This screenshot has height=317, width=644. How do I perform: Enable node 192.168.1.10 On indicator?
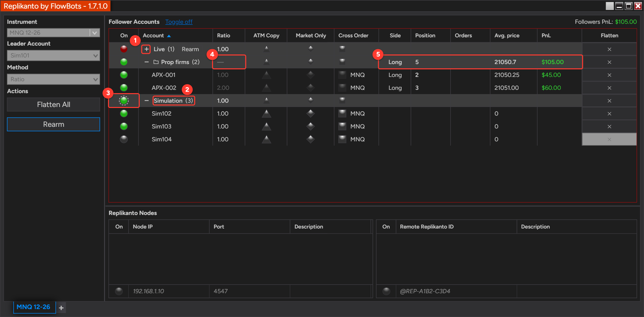[119, 291]
